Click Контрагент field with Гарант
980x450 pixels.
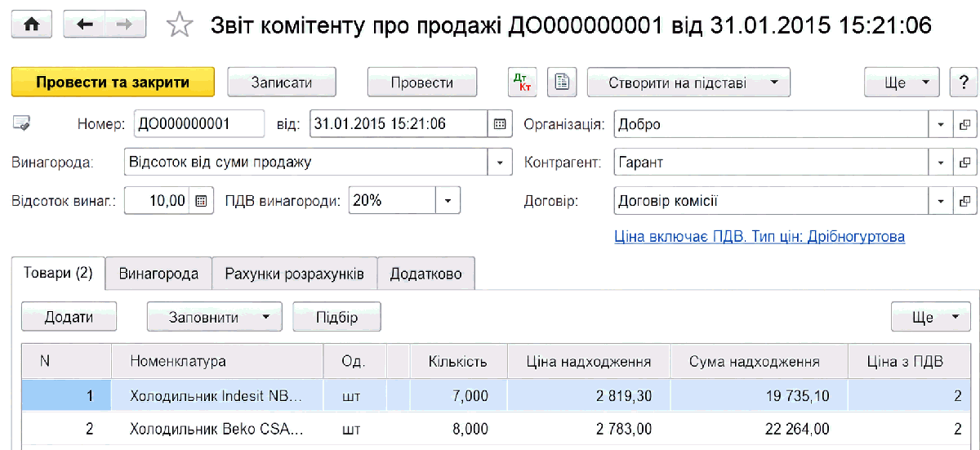coord(772,162)
